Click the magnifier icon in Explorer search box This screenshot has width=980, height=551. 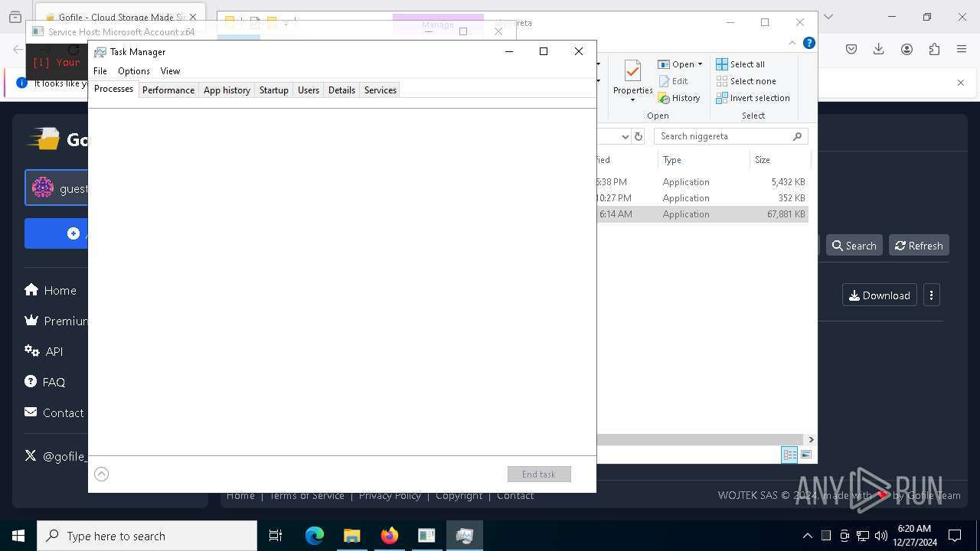pyautogui.click(x=797, y=136)
